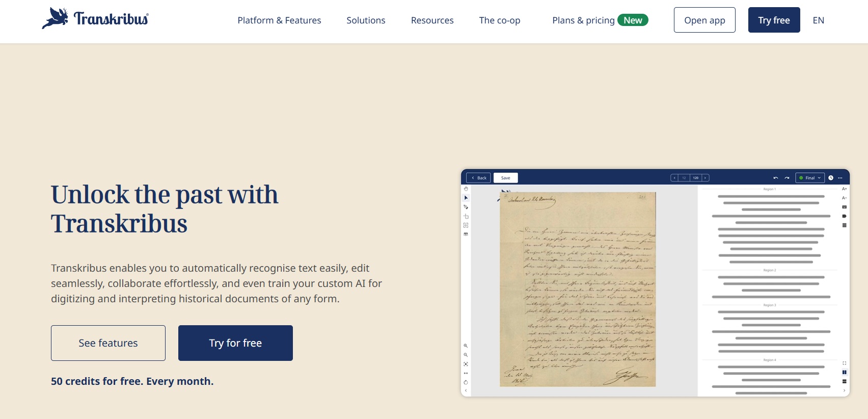Viewport: 868px width, 419px height.
Task: Increase text size with A+ icon
Action: tap(844, 189)
